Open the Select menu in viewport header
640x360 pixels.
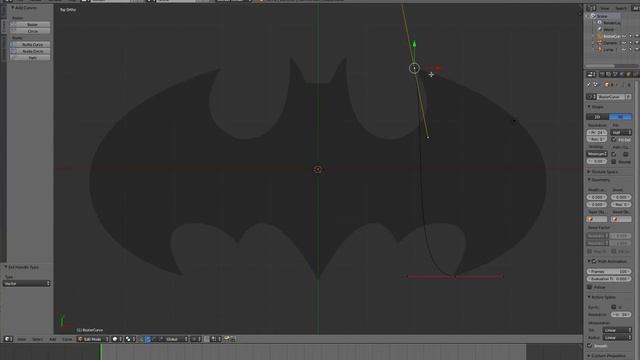click(37, 339)
